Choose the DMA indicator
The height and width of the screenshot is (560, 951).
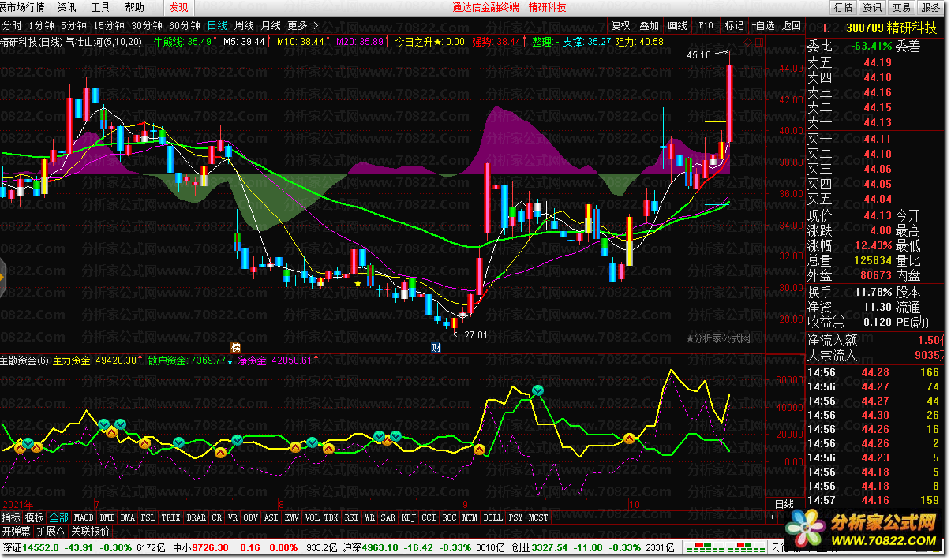tap(128, 517)
